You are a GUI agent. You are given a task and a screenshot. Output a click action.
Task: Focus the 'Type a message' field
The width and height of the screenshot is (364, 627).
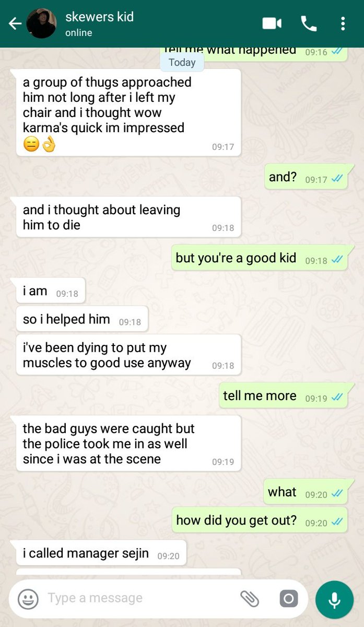(141, 598)
